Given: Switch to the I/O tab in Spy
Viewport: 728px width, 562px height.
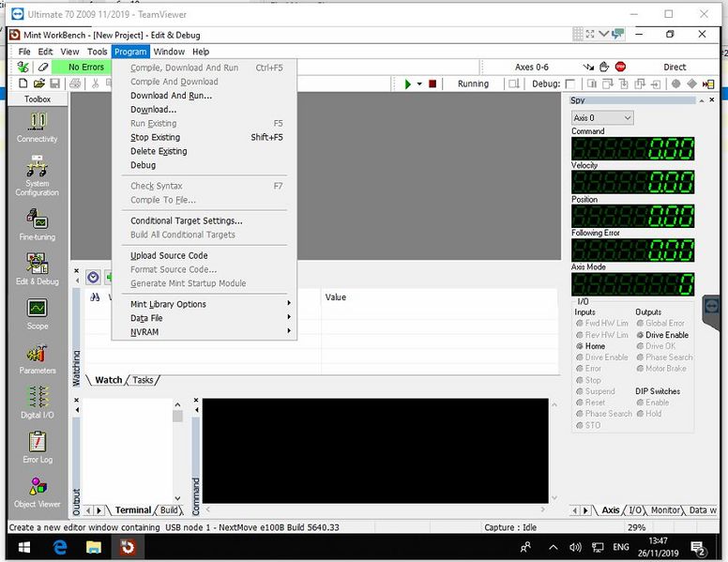Looking at the screenshot, I should (635, 510).
